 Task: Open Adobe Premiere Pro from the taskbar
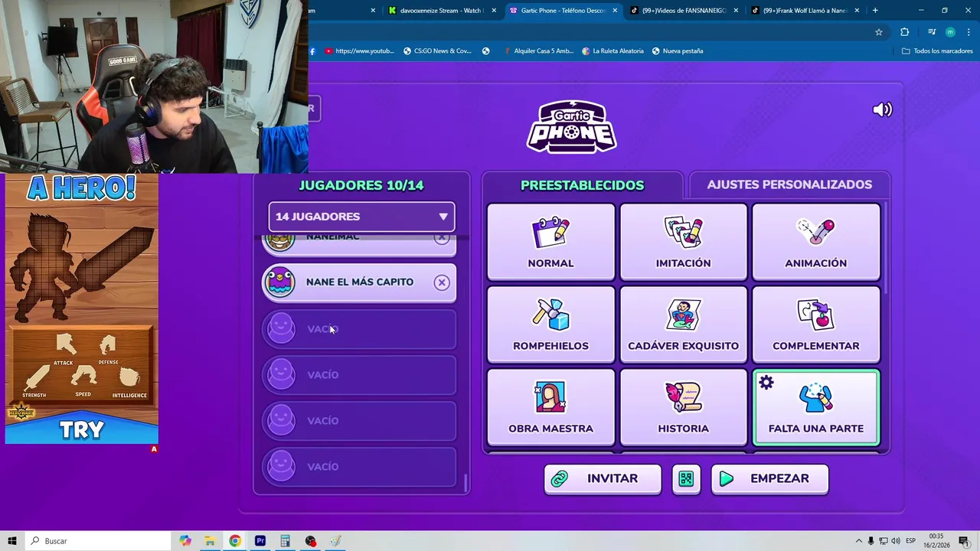click(x=260, y=541)
